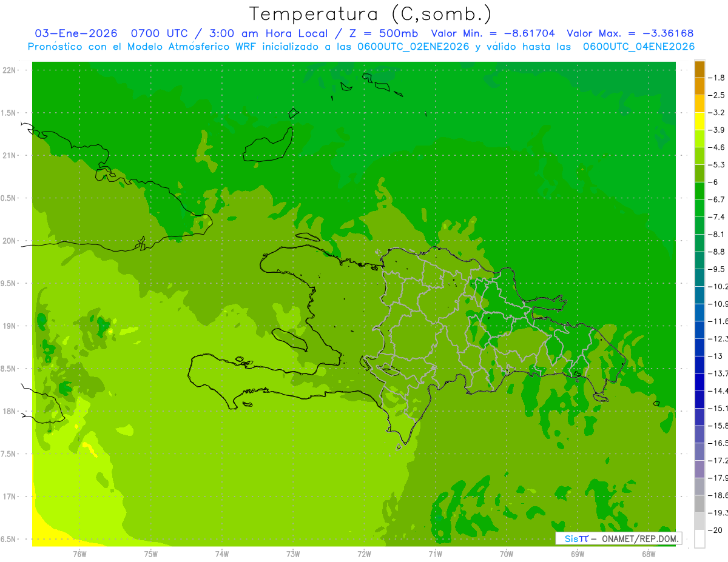Screen dimensions: 728x562
Task: Click the '69W' longitude label
Action: (x=578, y=554)
